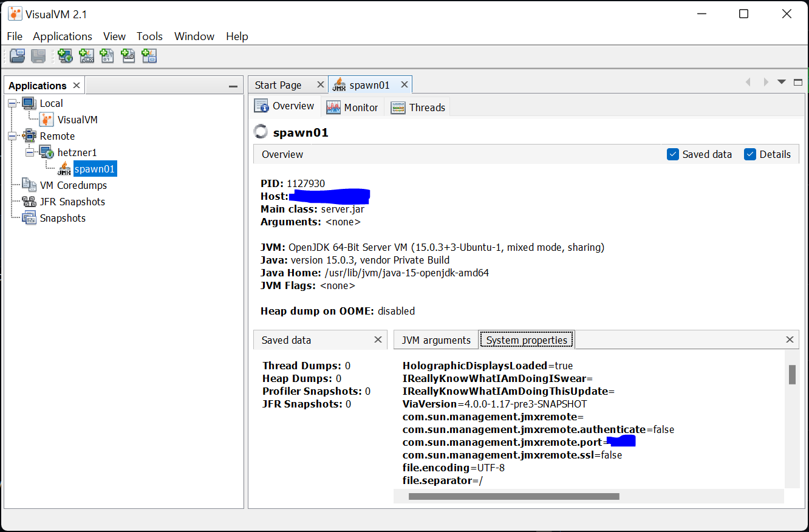809x532 pixels.
Task: Click the Heap dump on OOME line
Action: (x=338, y=311)
